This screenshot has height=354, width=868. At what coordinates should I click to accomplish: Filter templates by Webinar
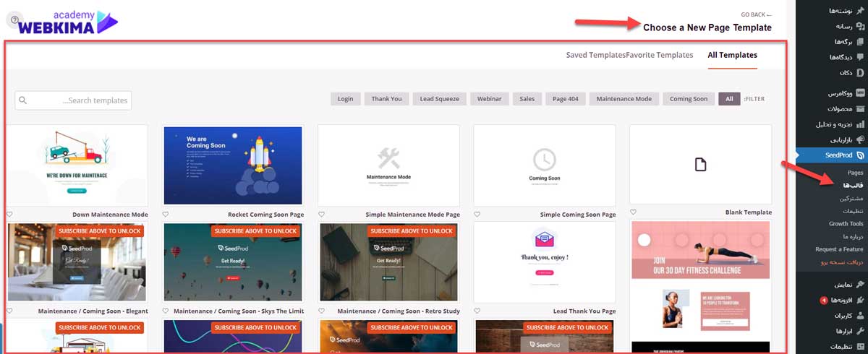tap(489, 99)
